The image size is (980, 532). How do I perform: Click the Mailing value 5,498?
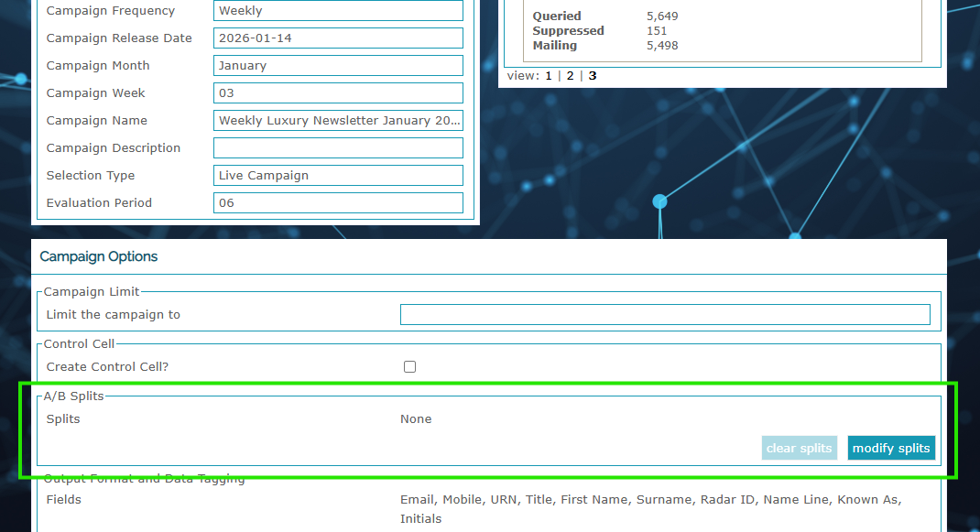(662, 46)
